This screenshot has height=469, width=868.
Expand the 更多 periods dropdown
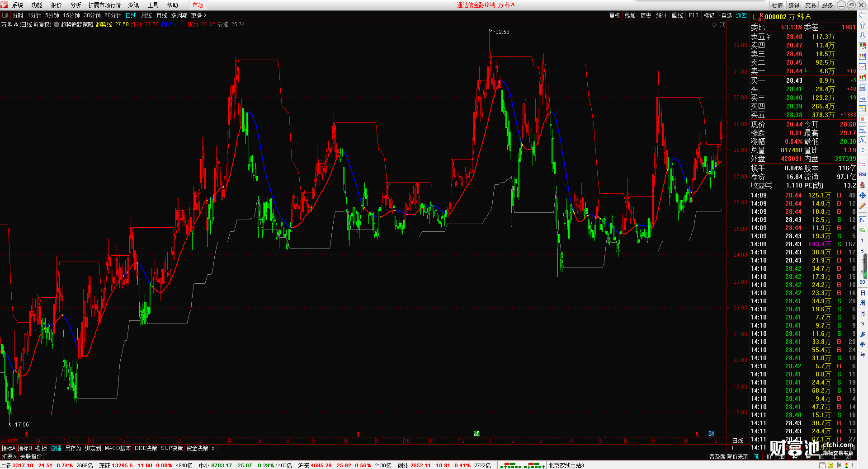tap(198, 15)
